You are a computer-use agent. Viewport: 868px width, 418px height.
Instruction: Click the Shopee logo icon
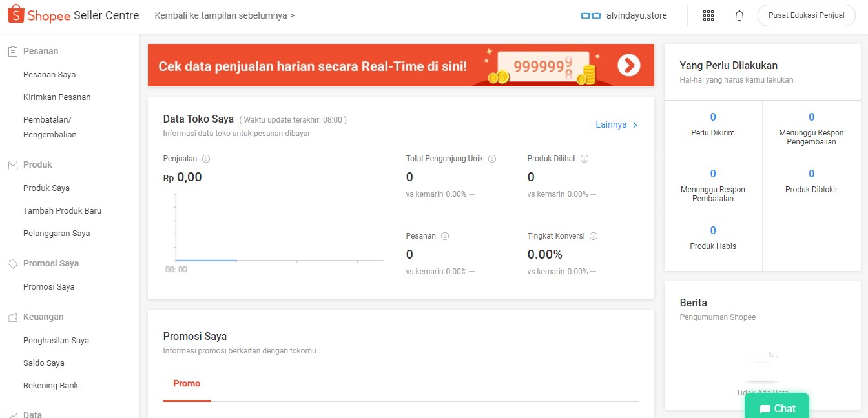point(16,14)
